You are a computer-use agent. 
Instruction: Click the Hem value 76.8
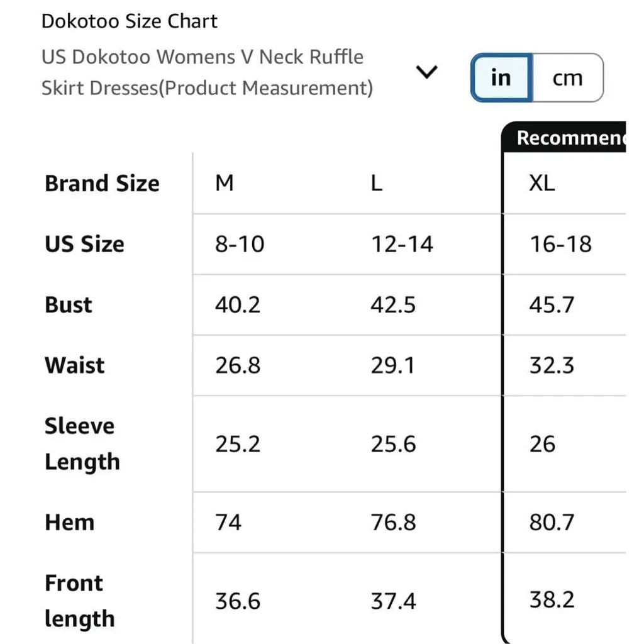coord(393,522)
